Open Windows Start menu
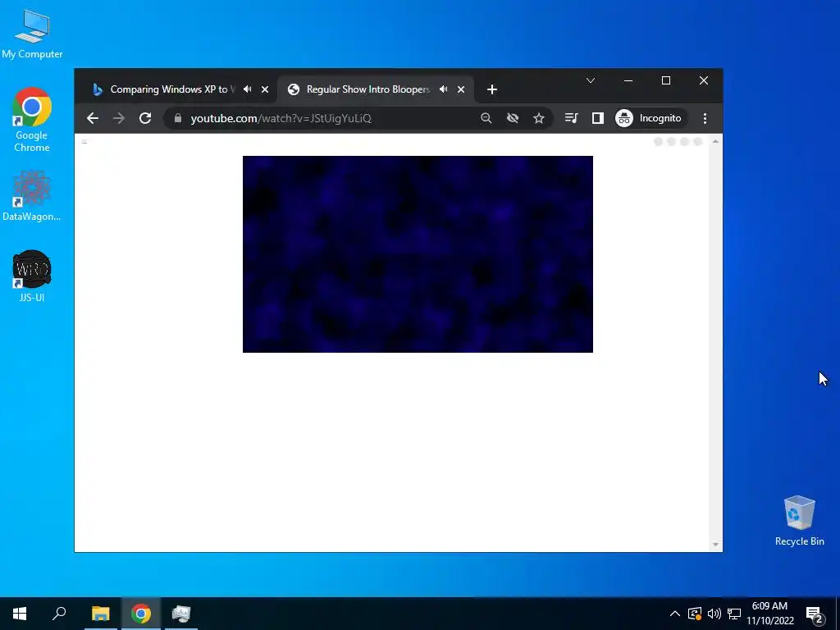The image size is (840, 630). click(20, 614)
